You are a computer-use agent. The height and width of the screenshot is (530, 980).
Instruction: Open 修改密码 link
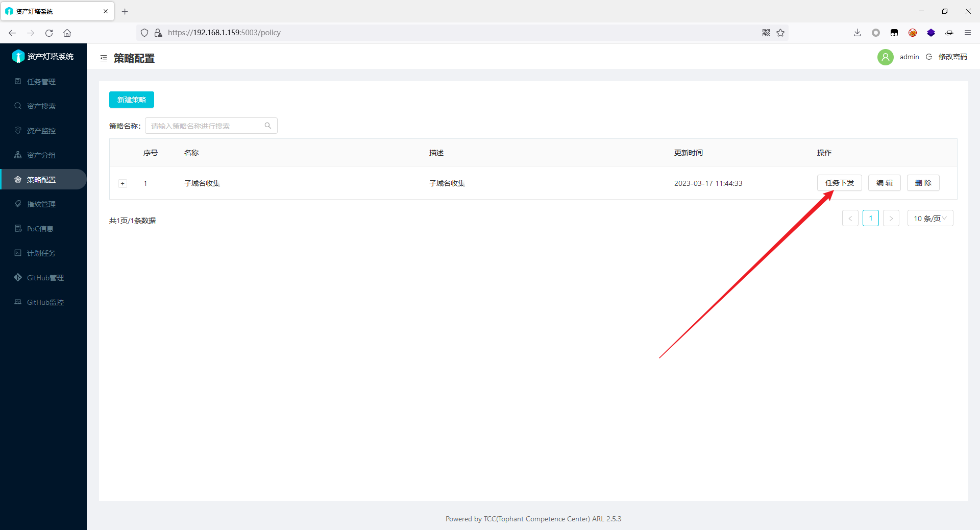[952, 57]
